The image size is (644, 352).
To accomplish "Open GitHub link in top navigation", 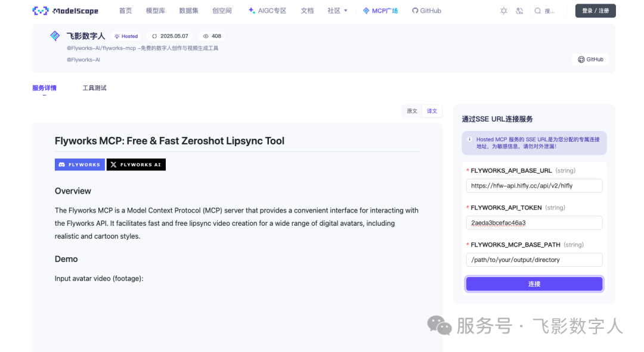I will pos(426,11).
